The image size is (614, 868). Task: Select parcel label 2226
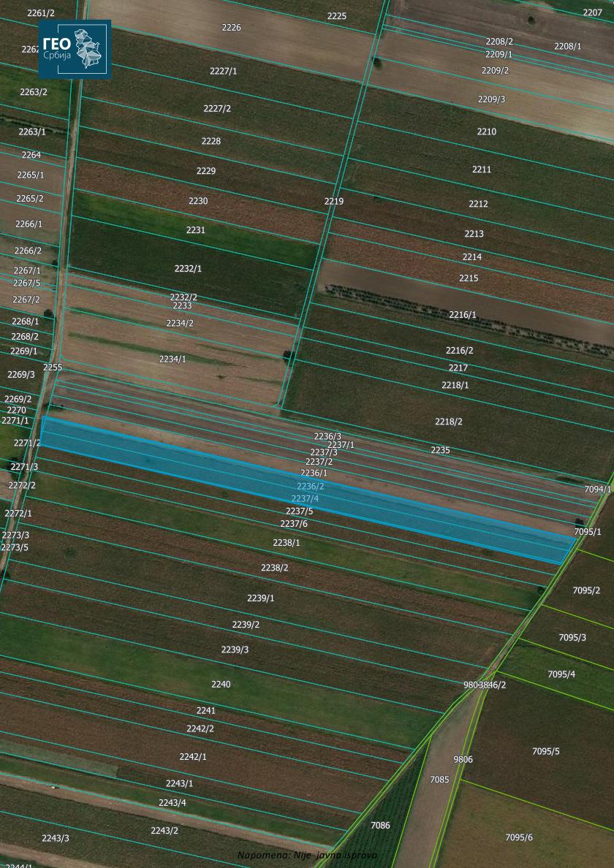232,27
